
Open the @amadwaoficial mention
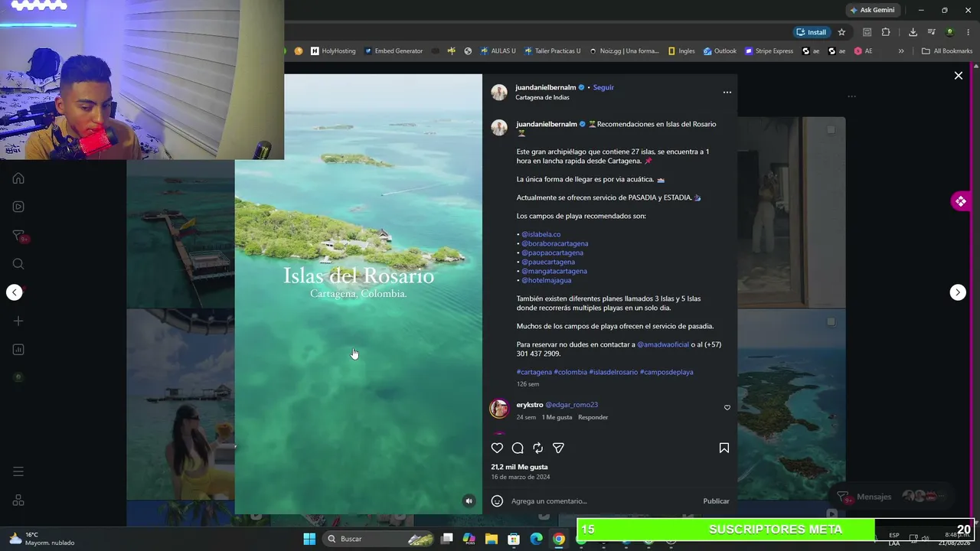663,344
